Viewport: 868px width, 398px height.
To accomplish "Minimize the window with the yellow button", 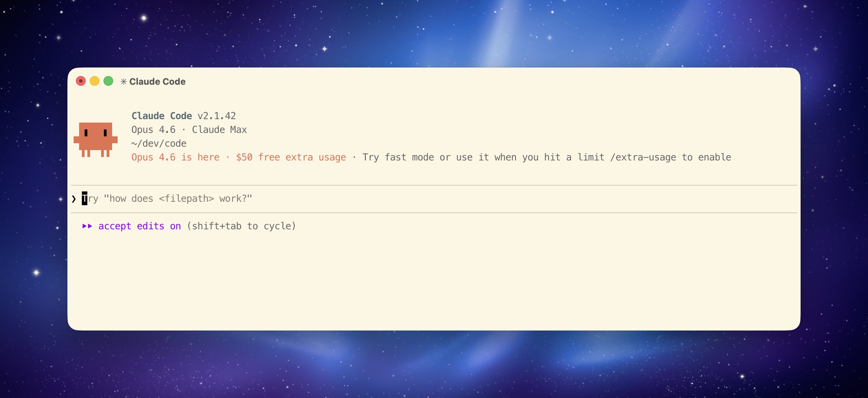I will (95, 81).
